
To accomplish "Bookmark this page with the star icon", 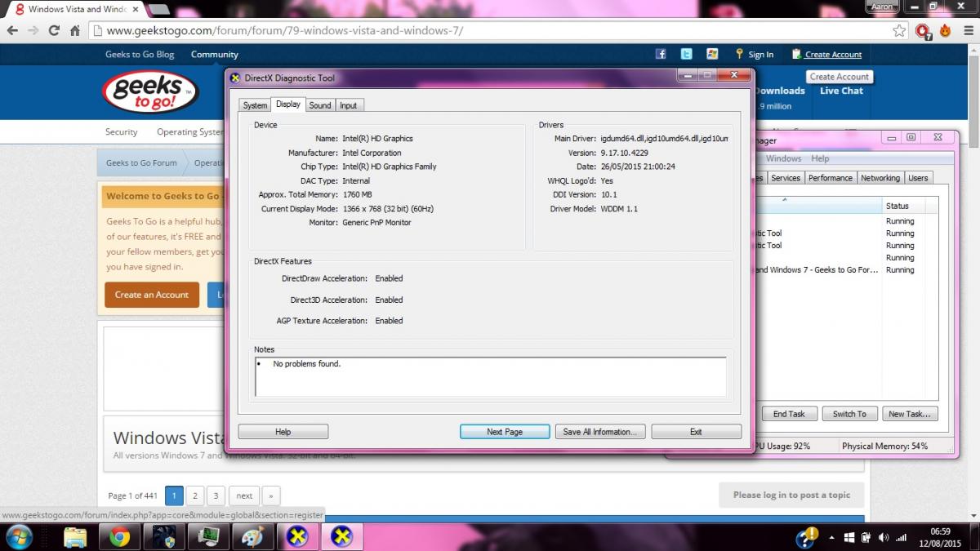I will (899, 31).
